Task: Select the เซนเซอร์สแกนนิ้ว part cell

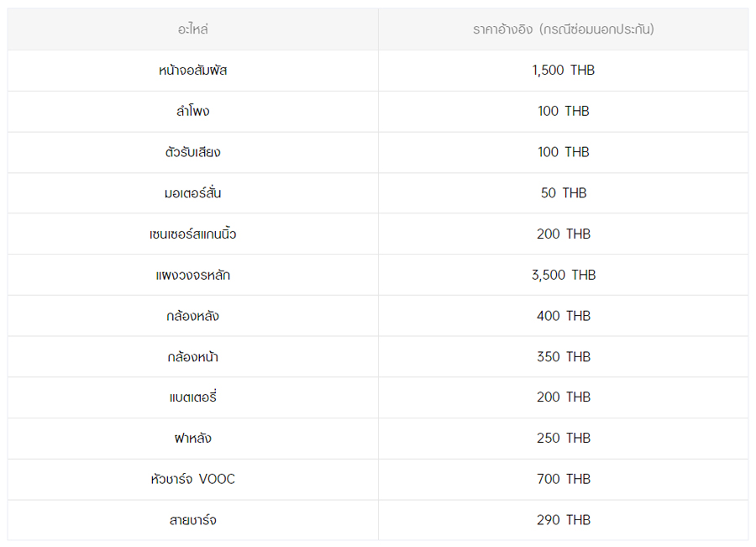Action: click(x=193, y=234)
